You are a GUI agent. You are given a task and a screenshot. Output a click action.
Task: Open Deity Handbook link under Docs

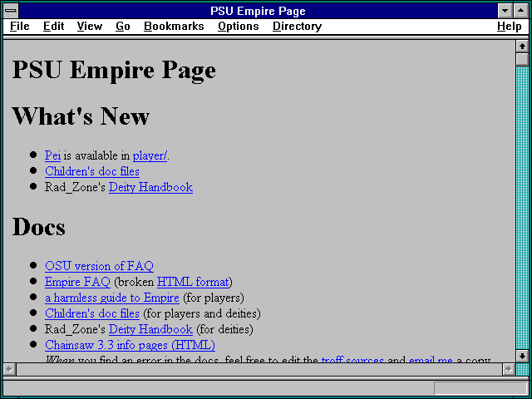tap(150, 329)
